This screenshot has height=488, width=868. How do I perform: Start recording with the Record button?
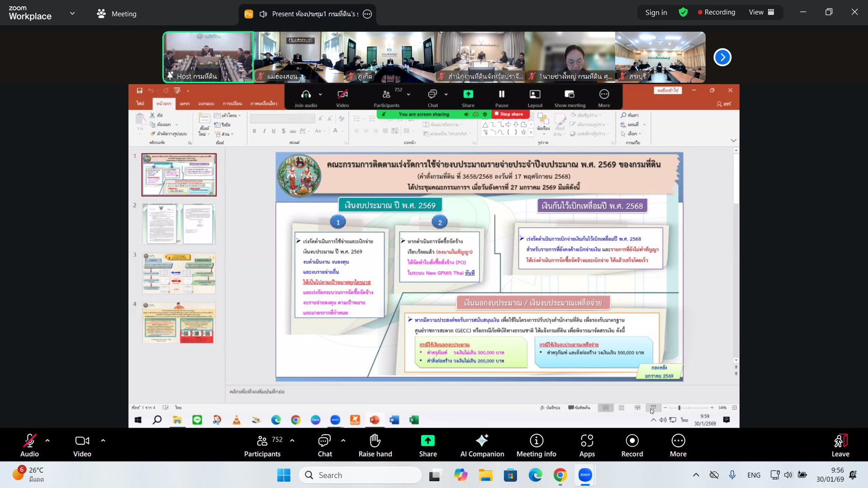632,445
